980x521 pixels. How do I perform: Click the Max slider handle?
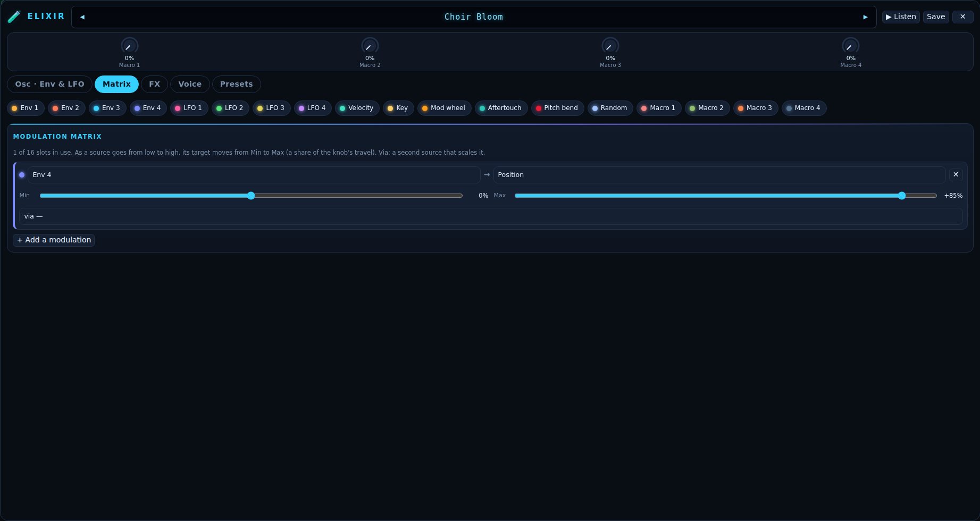(901, 196)
